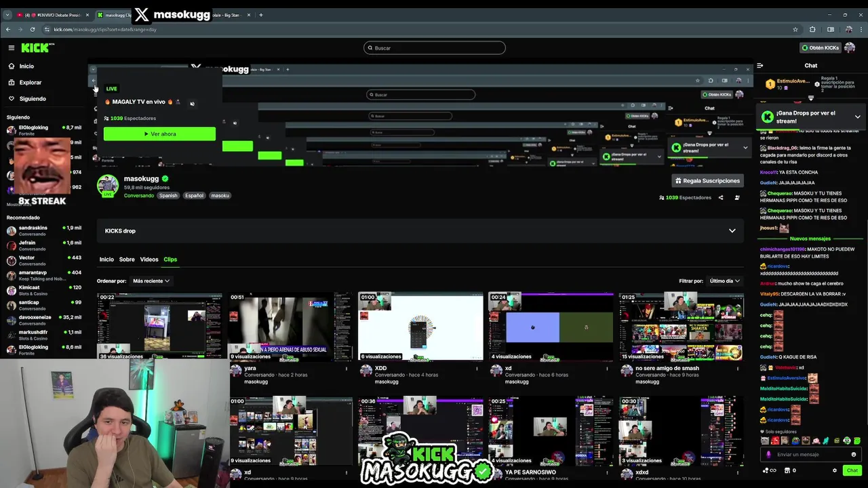Click the share stream icon

[721, 198]
